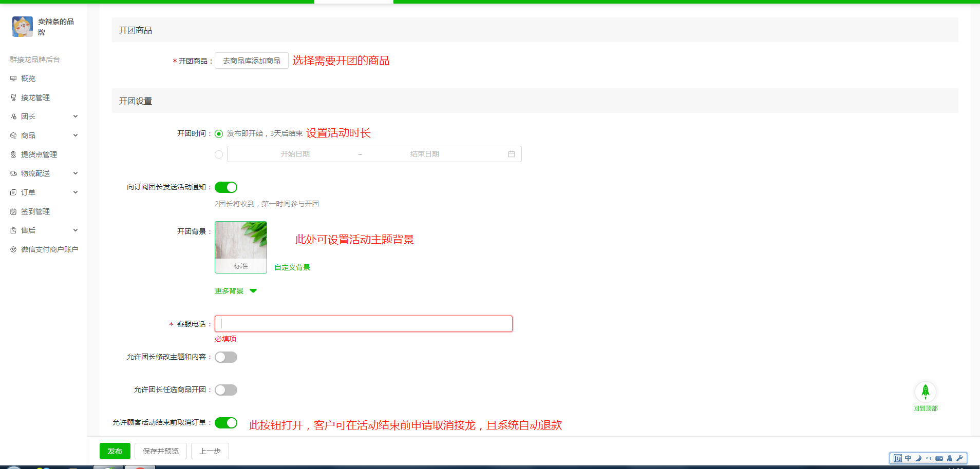
Task: Click the 微信支付商户账户 shield icon
Action: pos(13,249)
